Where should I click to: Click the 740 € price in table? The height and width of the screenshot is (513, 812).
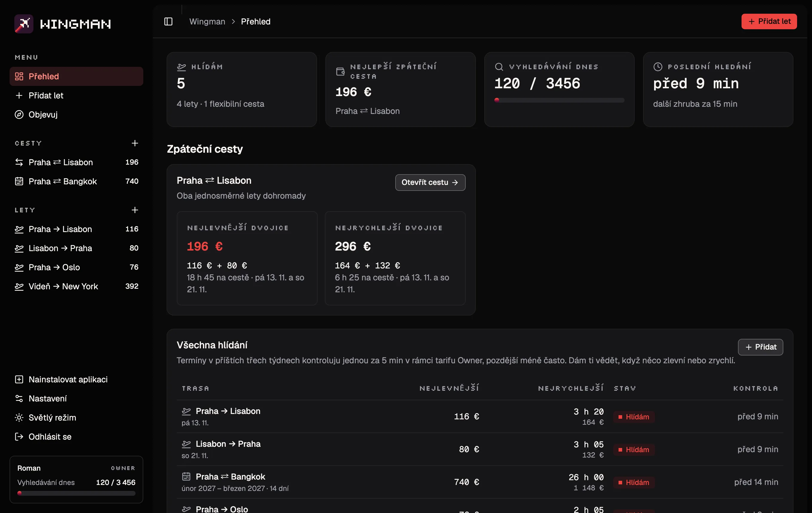click(x=466, y=482)
